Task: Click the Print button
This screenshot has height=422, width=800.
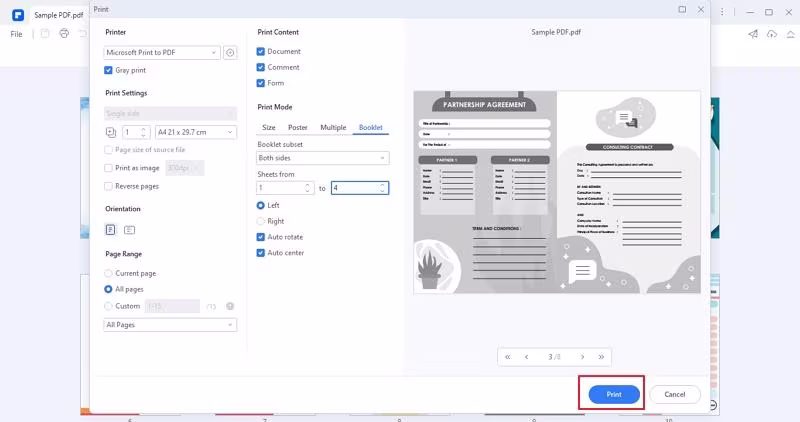Action: pyautogui.click(x=614, y=394)
